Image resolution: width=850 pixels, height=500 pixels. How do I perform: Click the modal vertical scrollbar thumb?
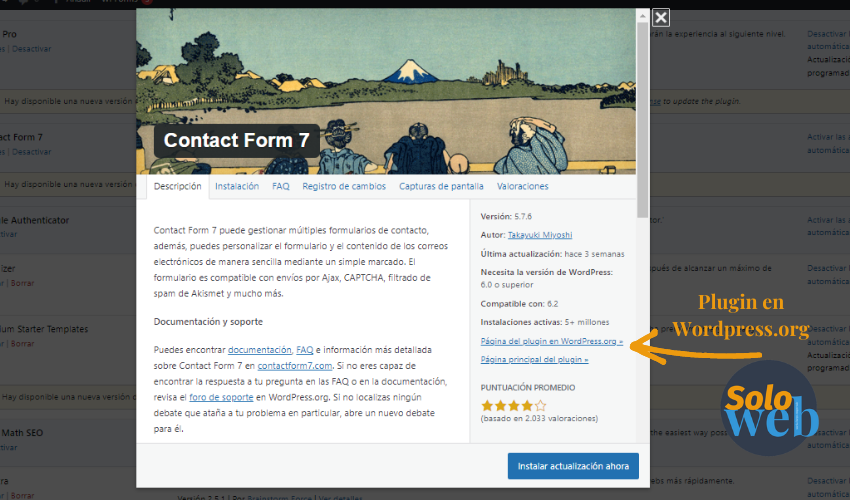642,119
